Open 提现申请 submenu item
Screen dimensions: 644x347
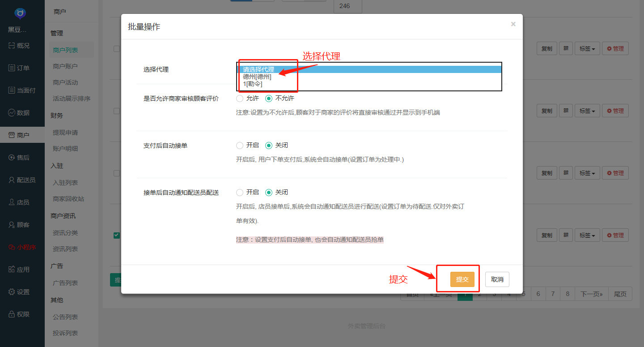click(65, 133)
